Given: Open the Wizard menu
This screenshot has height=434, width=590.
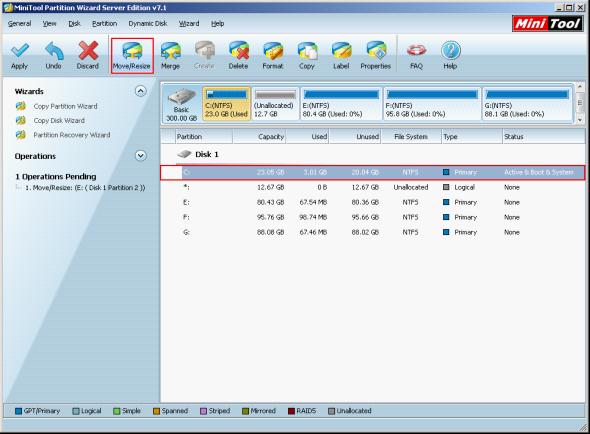Looking at the screenshot, I should (189, 24).
